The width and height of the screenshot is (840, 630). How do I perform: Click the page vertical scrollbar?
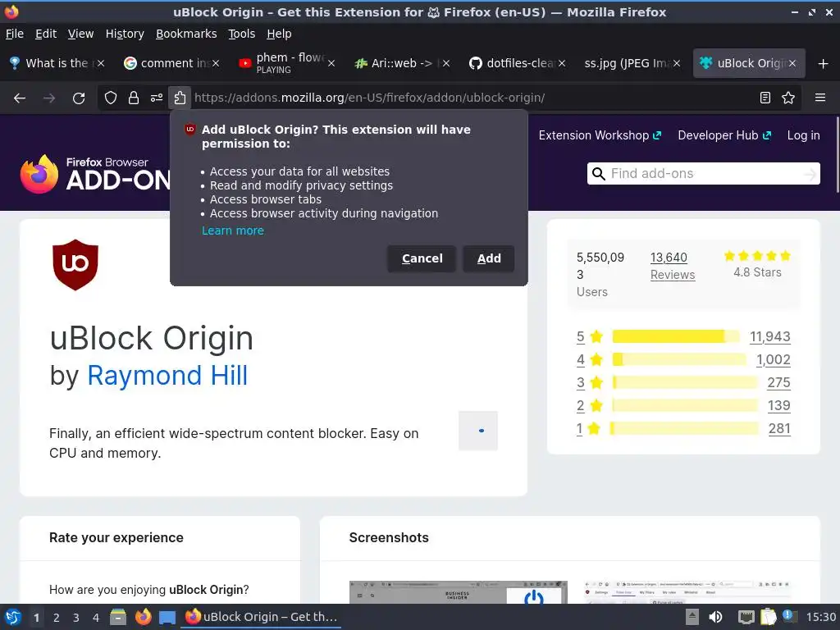tap(837, 155)
